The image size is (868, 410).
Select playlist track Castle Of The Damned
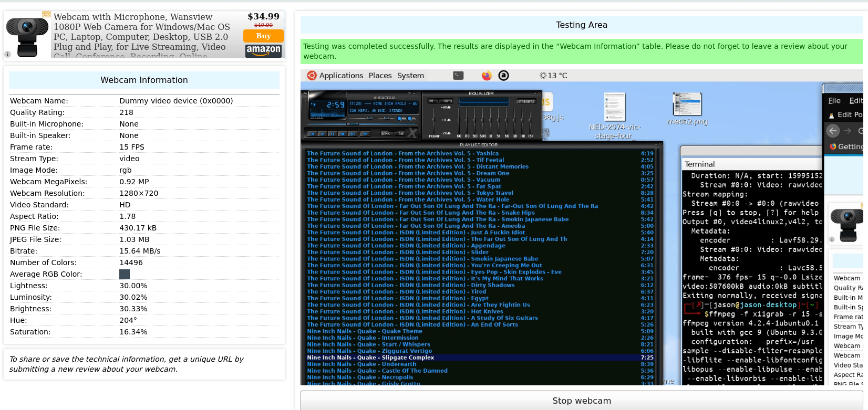[480, 371]
